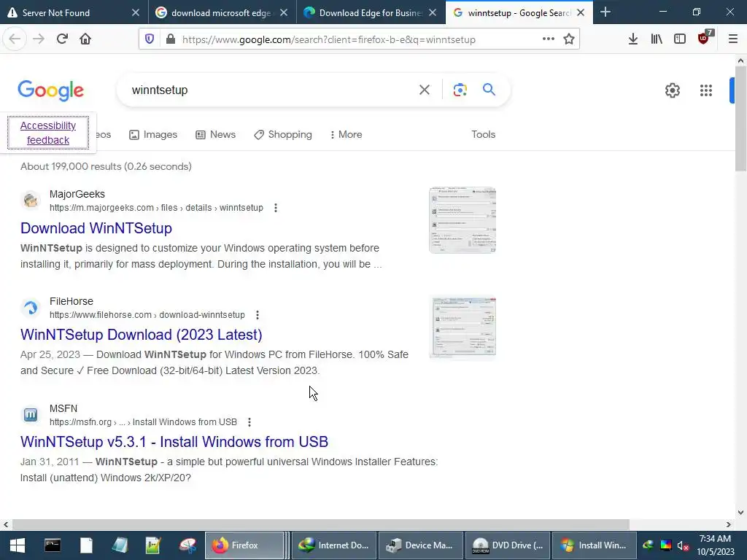Click the Google search magnifier button
The width and height of the screenshot is (747, 560).
coord(489,90)
